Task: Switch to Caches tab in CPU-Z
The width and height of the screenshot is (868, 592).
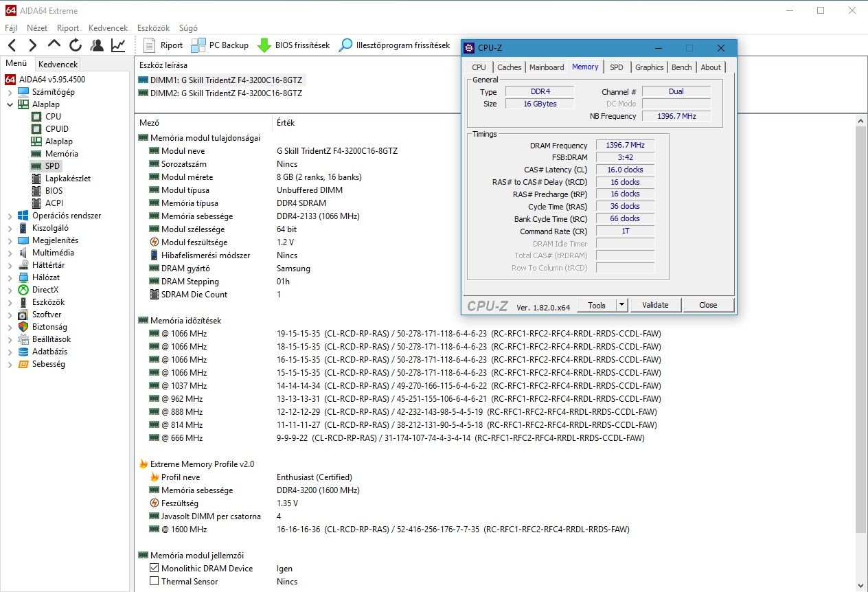Action: click(x=509, y=67)
